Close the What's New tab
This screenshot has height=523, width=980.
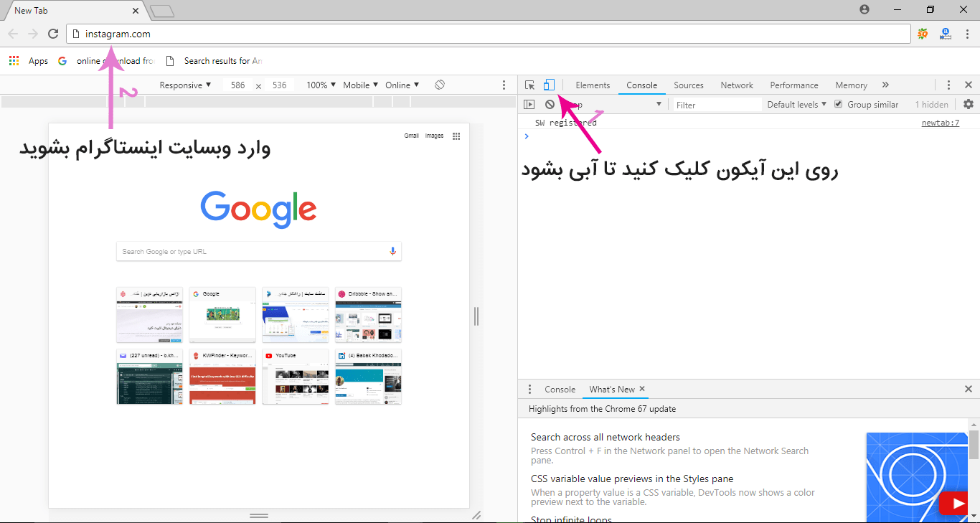tap(643, 389)
